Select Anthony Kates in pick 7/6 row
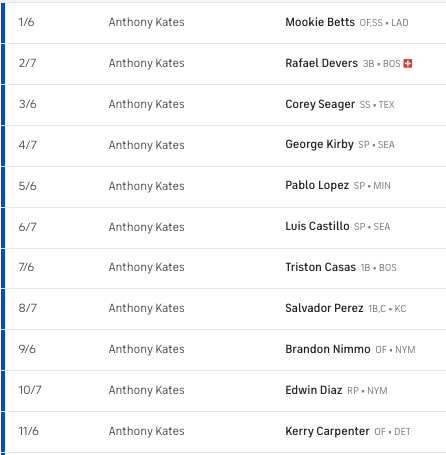The width and height of the screenshot is (446, 455). click(x=147, y=267)
